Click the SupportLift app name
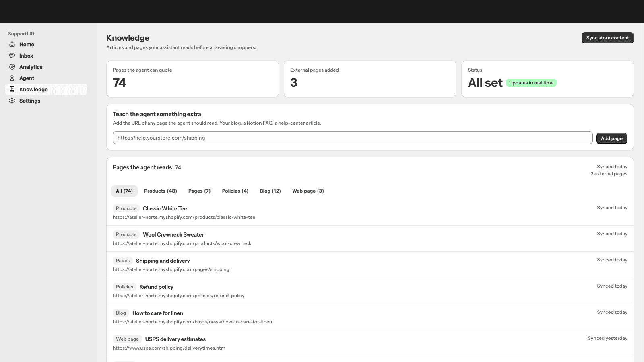Image resolution: width=644 pixels, height=362 pixels. point(21,34)
